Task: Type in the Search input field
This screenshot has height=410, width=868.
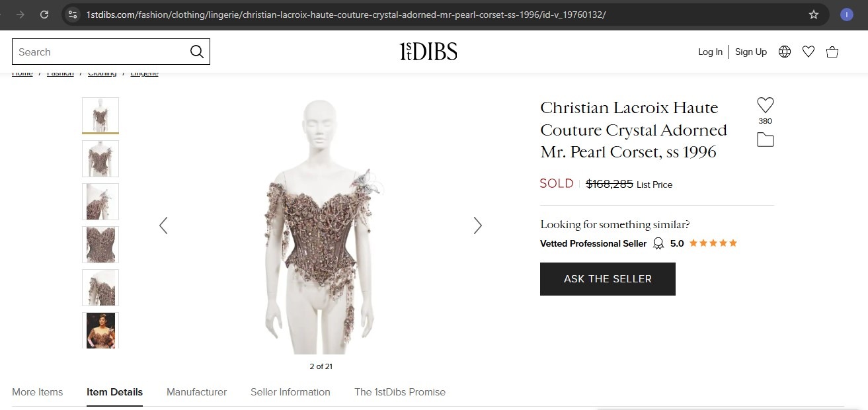Action: click(x=99, y=52)
